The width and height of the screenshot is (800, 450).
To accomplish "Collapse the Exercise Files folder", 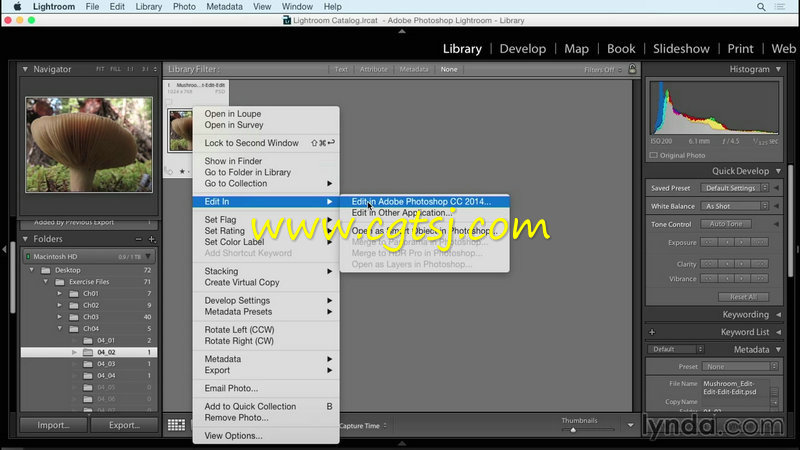I will click(x=46, y=282).
